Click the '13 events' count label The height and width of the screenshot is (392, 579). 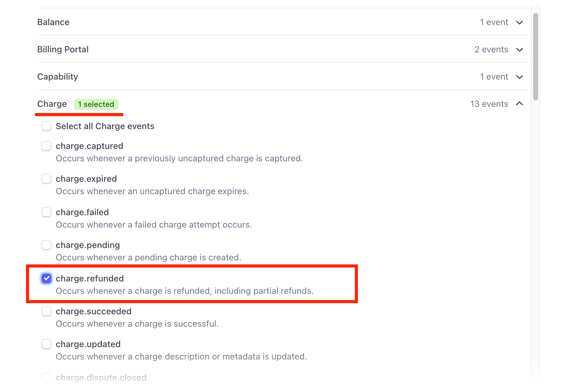489,104
